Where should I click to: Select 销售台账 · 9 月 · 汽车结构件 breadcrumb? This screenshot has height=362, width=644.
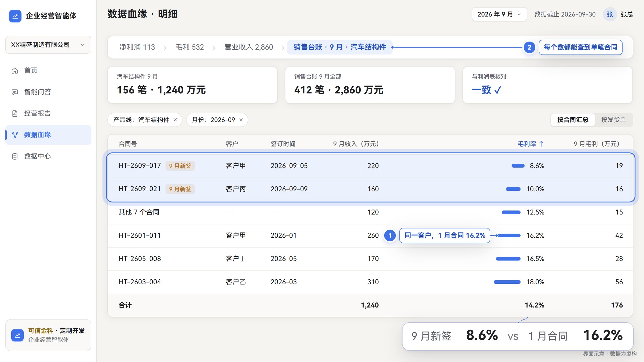[340, 47]
